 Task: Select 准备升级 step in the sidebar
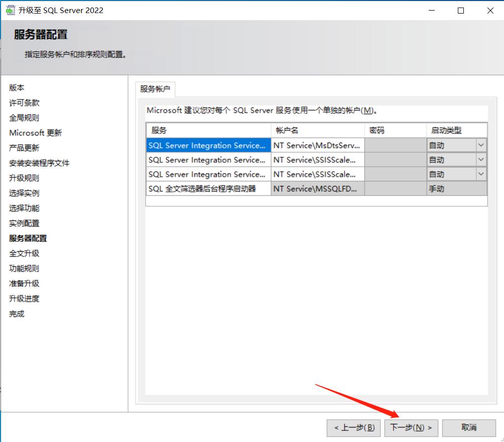click(x=24, y=283)
